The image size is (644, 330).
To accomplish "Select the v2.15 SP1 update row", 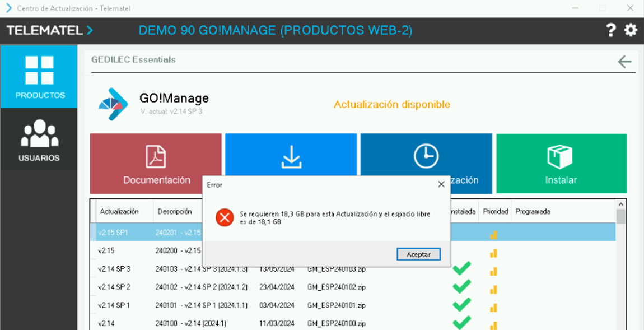I will click(x=353, y=233).
